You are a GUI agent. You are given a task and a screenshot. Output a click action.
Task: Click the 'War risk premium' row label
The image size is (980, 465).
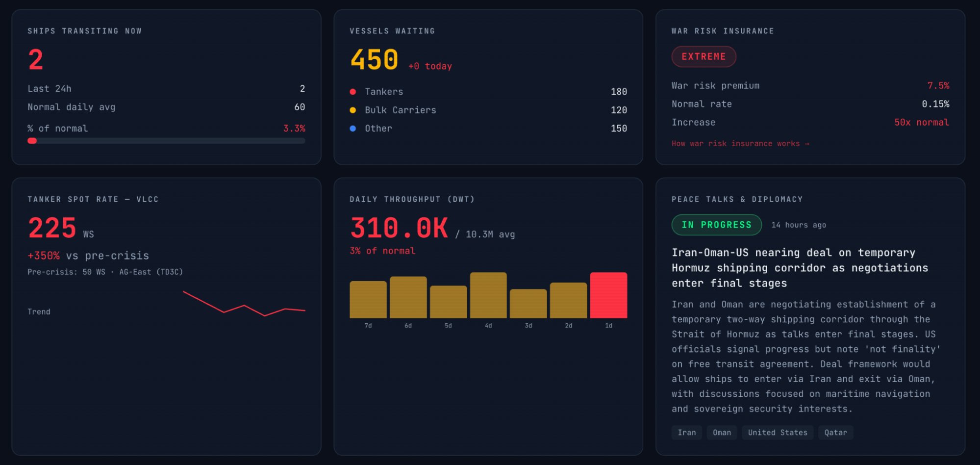pos(715,86)
